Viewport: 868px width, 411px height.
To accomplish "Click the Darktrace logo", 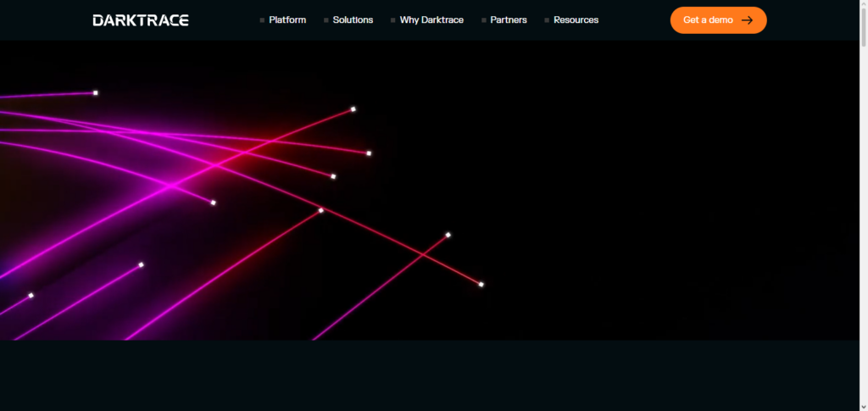I will coord(141,19).
